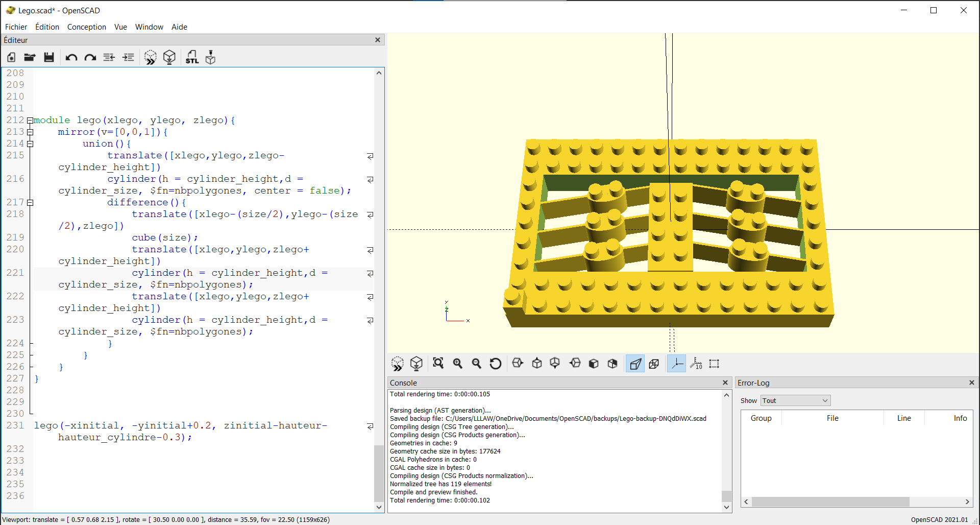Collapse the union block fold at line 214
980x525 pixels.
[30, 144]
